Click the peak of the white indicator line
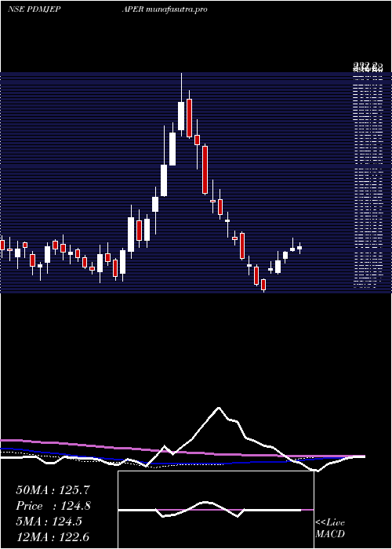Viewport: 392px width, 549px height. 219,408
